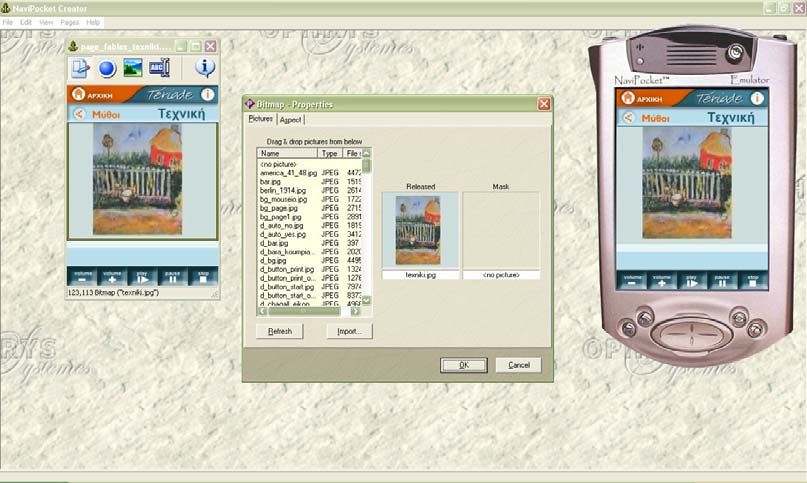Open the Edit menu

(x=26, y=23)
